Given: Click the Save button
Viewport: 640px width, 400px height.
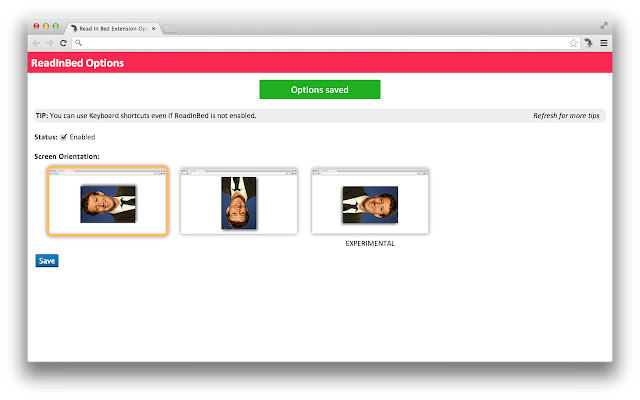Looking at the screenshot, I should click(x=47, y=260).
